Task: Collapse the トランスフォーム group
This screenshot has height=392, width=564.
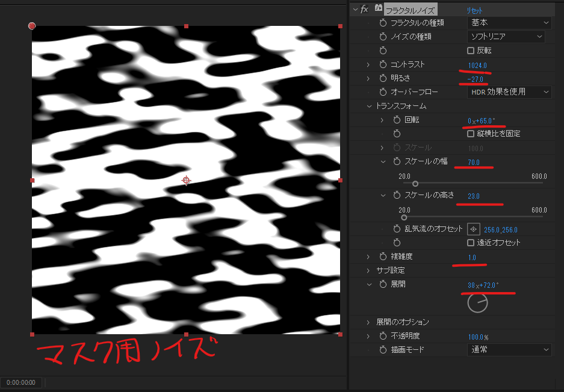Action: point(369,106)
